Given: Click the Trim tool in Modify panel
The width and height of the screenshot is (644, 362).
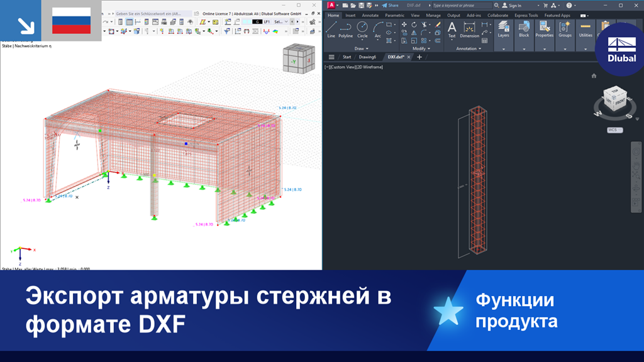Looking at the screenshot, I should 423,25.
